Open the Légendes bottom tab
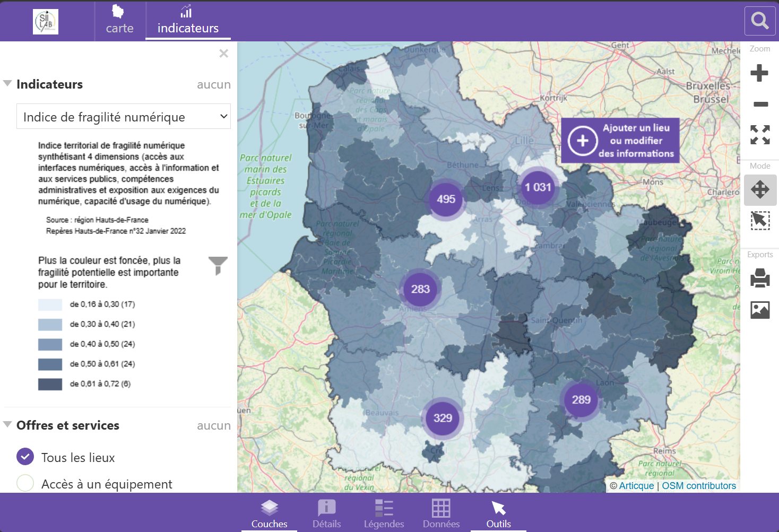Screen dimensions: 779x532 point(384,513)
